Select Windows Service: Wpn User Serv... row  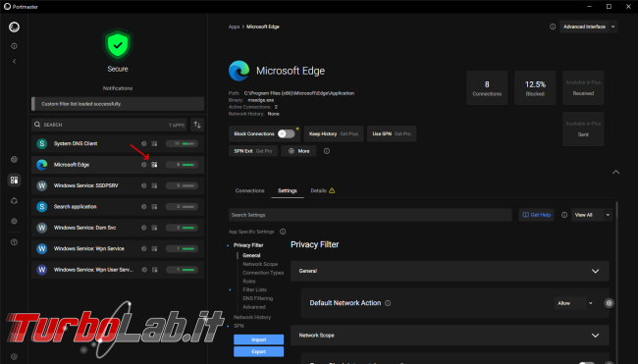118,270
